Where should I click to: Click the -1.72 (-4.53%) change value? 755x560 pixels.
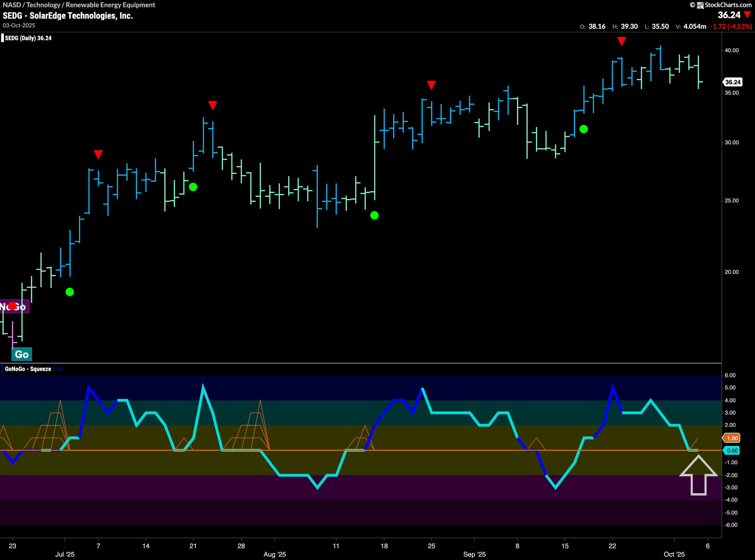pos(731,27)
